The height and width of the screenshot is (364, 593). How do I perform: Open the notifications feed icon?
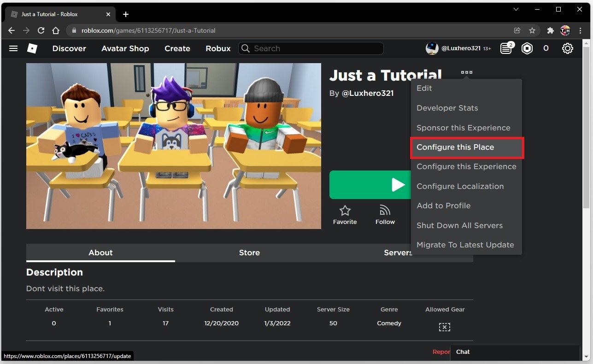[x=506, y=48]
